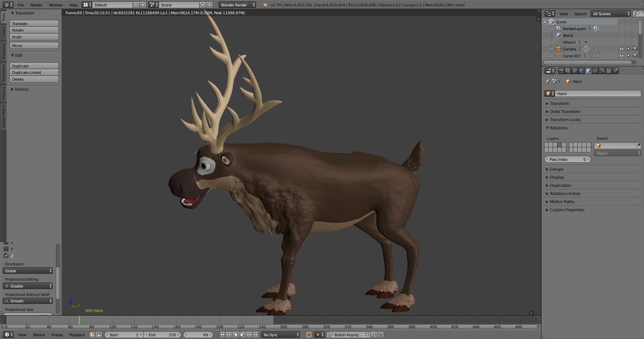Click the delete keyframe icon

(x=381, y=335)
